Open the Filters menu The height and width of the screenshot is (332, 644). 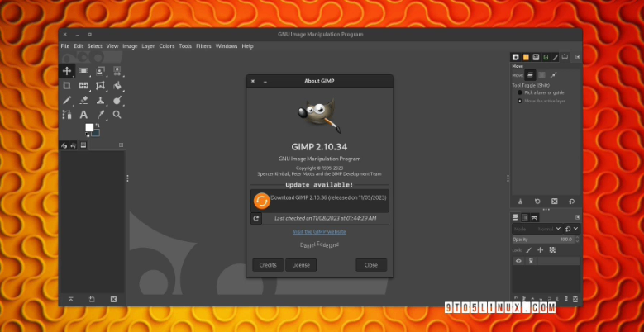[x=203, y=46]
